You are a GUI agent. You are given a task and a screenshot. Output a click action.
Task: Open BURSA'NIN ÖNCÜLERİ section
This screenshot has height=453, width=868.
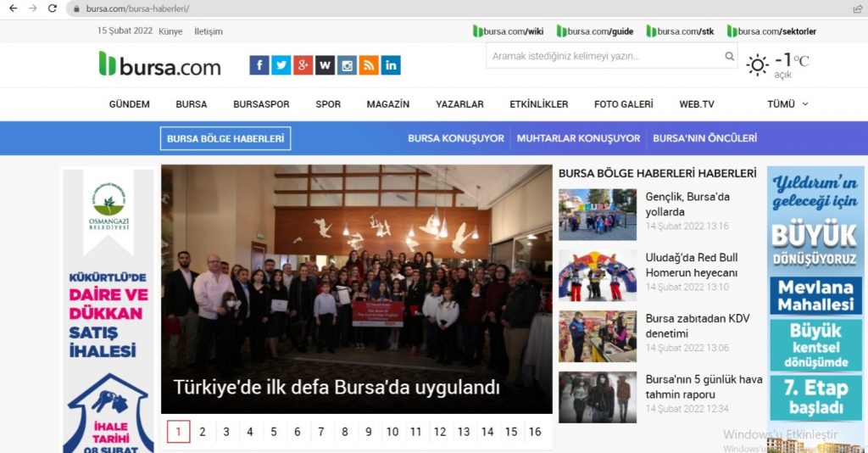pyautogui.click(x=704, y=138)
